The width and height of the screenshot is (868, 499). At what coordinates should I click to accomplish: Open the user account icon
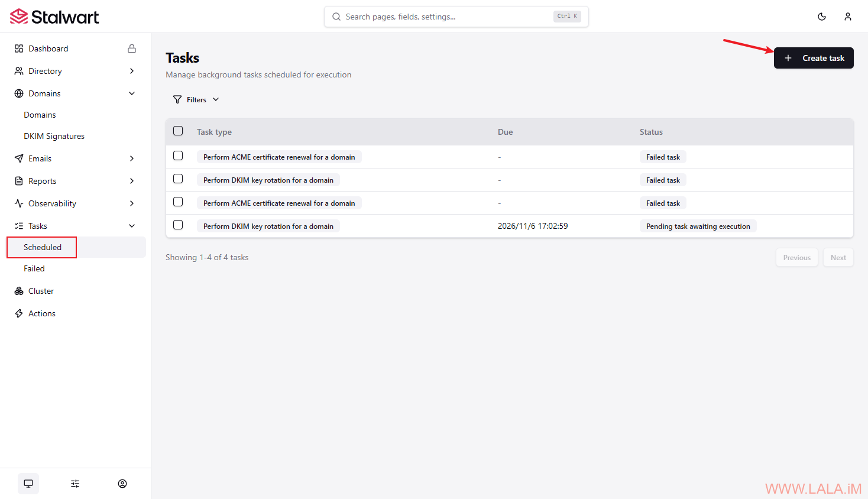click(x=848, y=17)
